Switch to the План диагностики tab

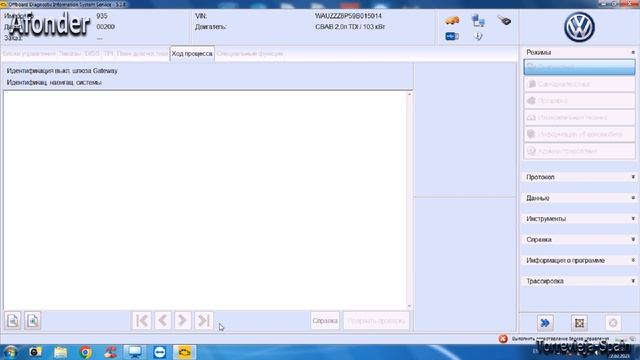coord(142,53)
